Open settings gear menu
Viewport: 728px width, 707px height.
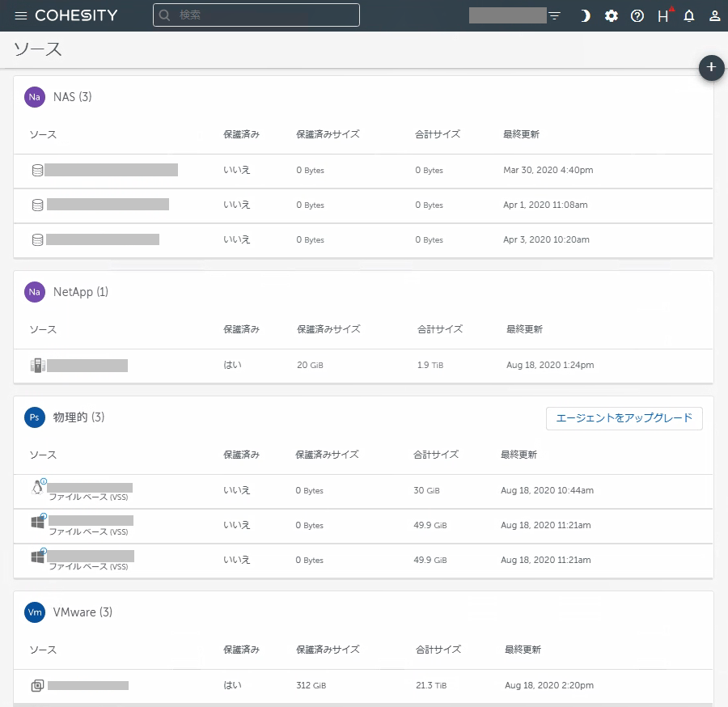[x=611, y=16]
